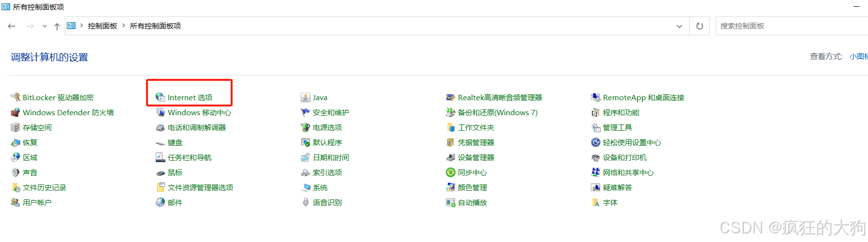868x242 pixels.
Task: Click the 区域 globe icon
Action: tap(15, 157)
